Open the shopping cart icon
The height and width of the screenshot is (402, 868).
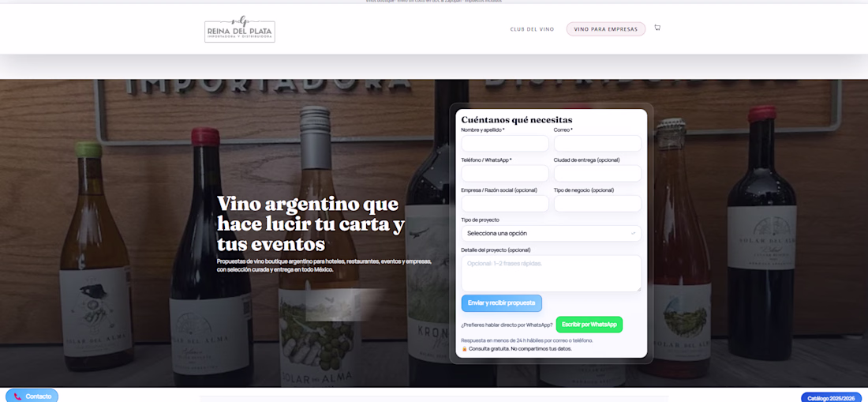click(x=657, y=27)
